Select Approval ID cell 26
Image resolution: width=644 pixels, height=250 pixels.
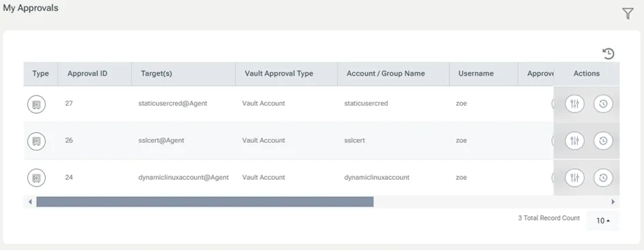(x=69, y=140)
